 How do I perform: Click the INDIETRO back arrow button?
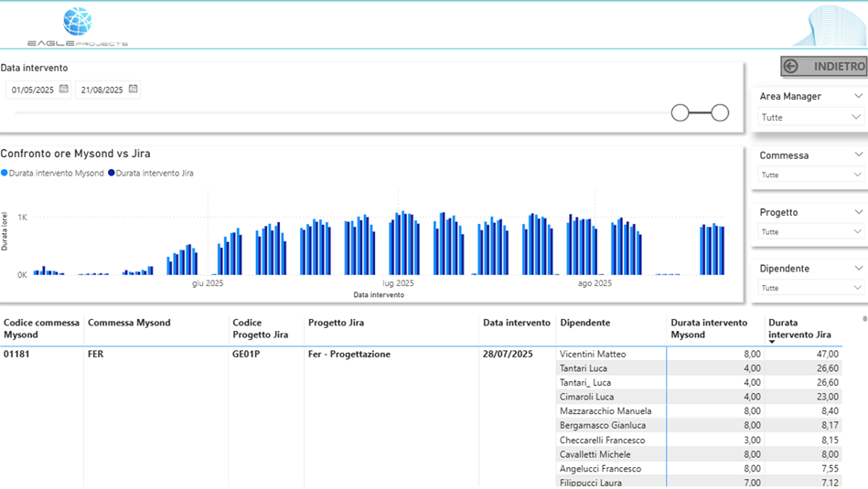click(823, 67)
